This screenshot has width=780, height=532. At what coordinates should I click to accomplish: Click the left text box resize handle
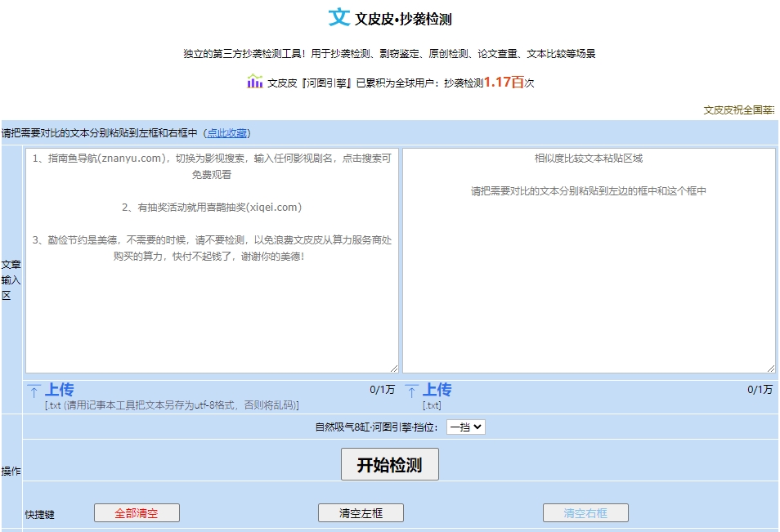[x=393, y=369]
